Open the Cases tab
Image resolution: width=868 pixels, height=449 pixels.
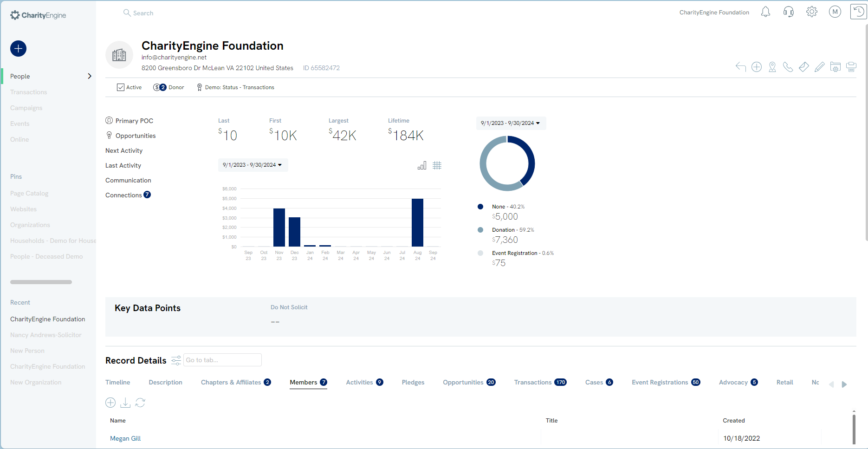(x=599, y=382)
